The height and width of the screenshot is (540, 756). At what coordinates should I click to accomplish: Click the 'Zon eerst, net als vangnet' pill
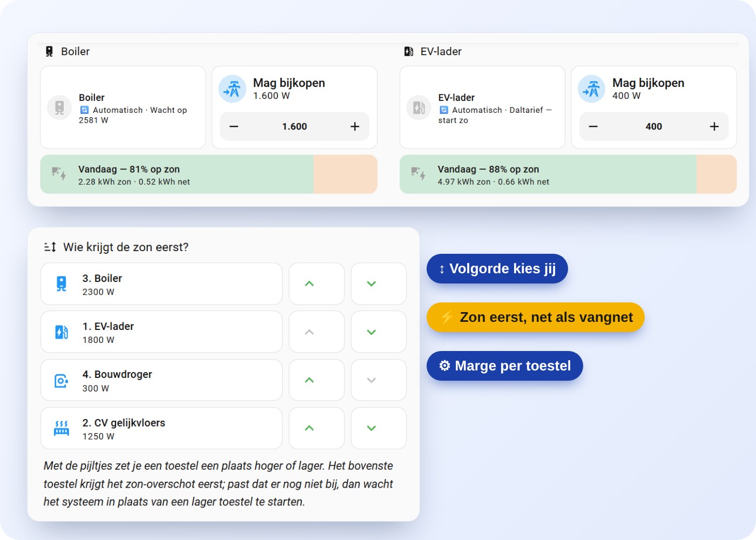click(x=536, y=317)
